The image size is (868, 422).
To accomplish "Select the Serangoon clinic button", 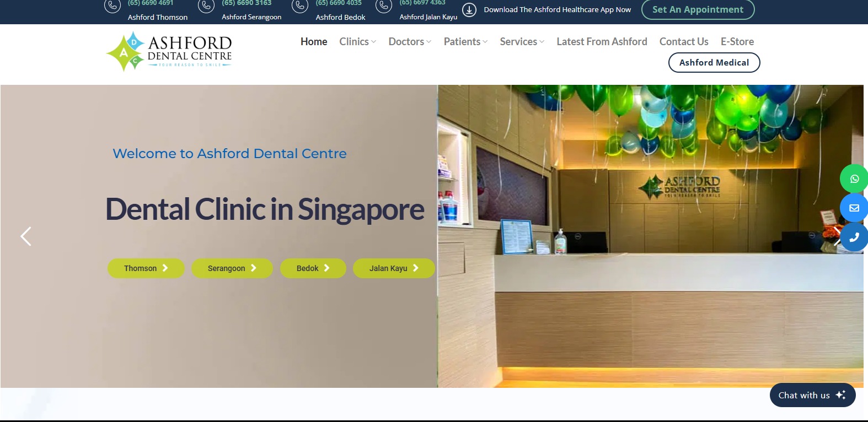I will tap(232, 268).
